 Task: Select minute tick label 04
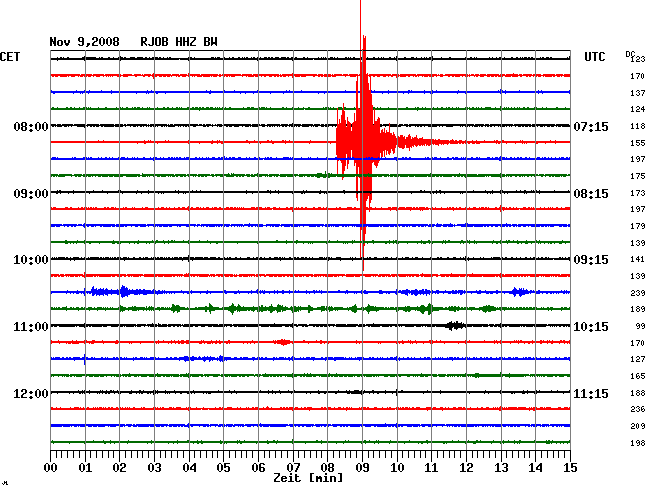click(x=189, y=467)
